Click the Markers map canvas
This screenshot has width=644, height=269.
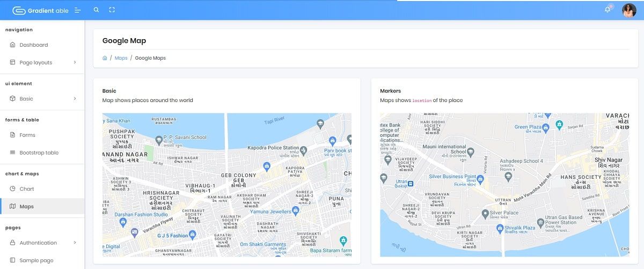tap(504, 185)
